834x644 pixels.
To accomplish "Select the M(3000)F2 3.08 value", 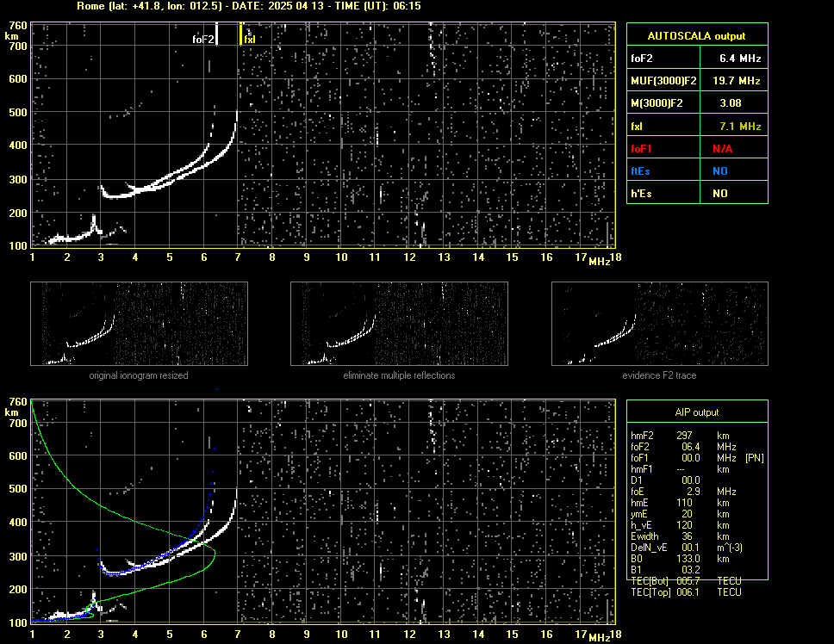I will [x=731, y=103].
